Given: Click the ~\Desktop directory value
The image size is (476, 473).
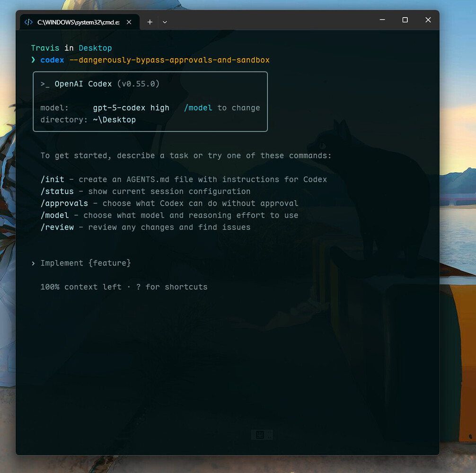Looking at the screenshot, I should 115,120.
